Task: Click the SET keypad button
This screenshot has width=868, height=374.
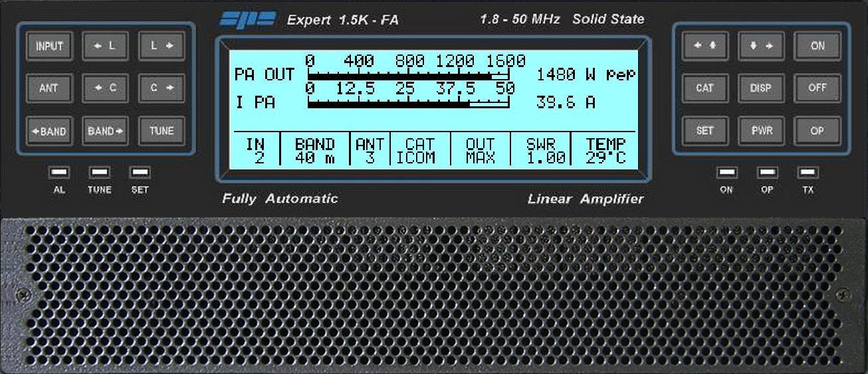Action: click(705, 131)
